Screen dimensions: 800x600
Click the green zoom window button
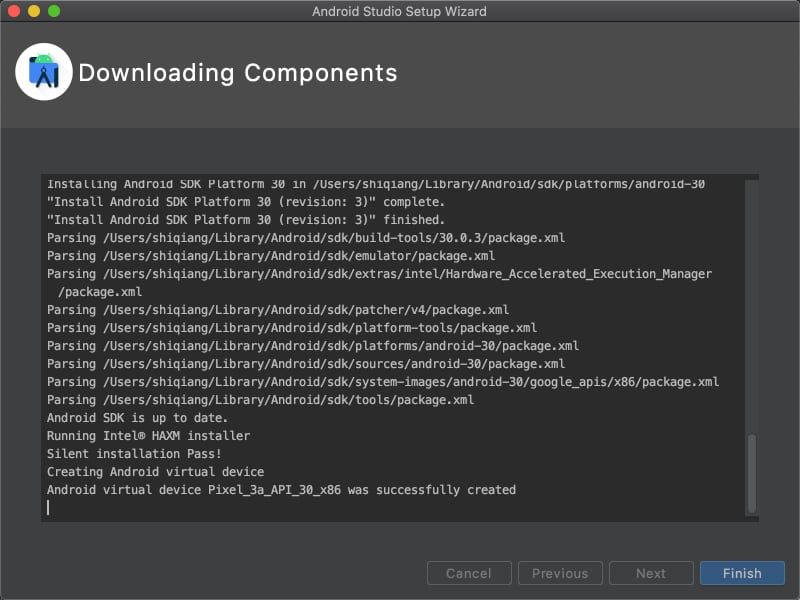coord(54,11)
